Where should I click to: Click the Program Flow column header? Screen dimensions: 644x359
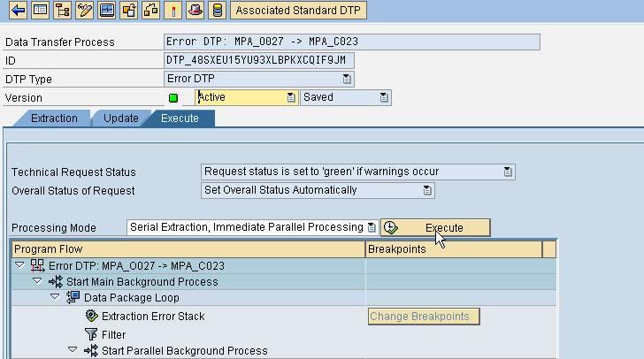click(188, 249)
